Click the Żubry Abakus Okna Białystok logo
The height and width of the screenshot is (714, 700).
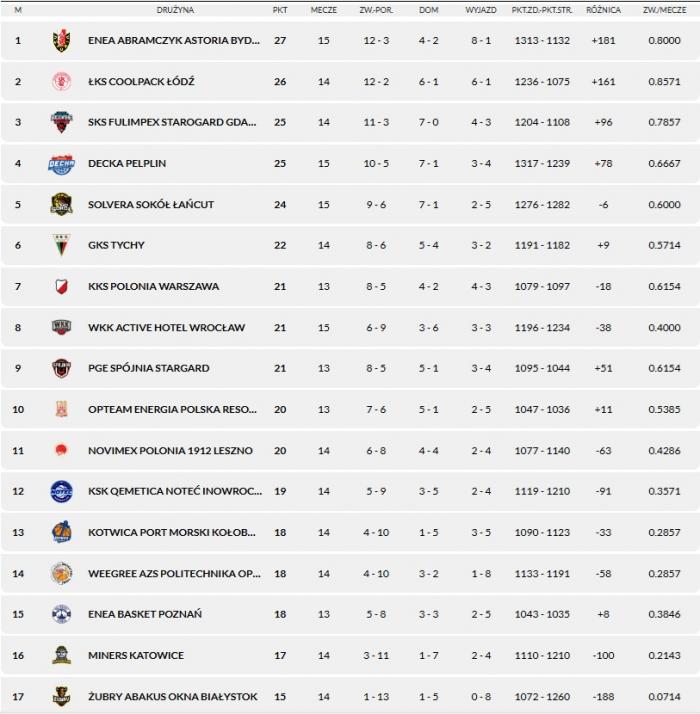click(x=61, y=696)
